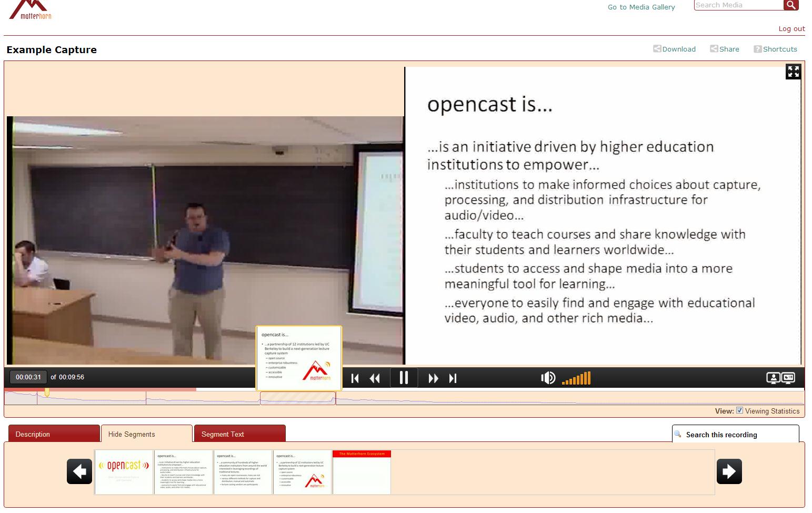This screenshot has width=812, height=513.
Task: Rewind the video
Action: (x=375, y=378)
